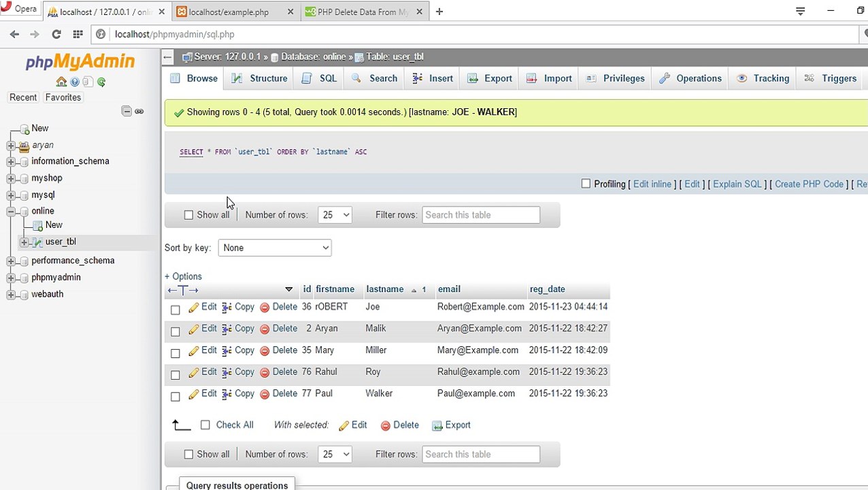Click the browser address bar URL
Viewport: 868px width, 490px height.
coord(174,34)
